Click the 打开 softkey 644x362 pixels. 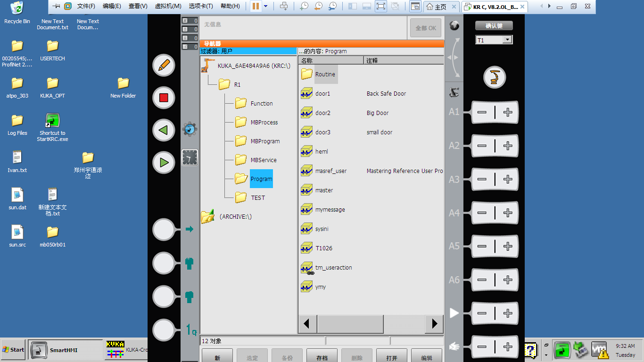392,355
